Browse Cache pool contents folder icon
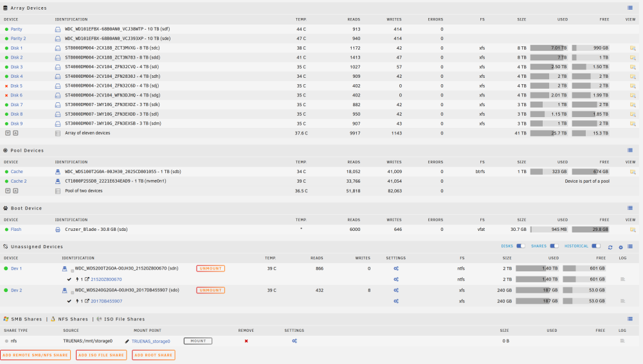The image size is (643, 364). tap(633, 172)
